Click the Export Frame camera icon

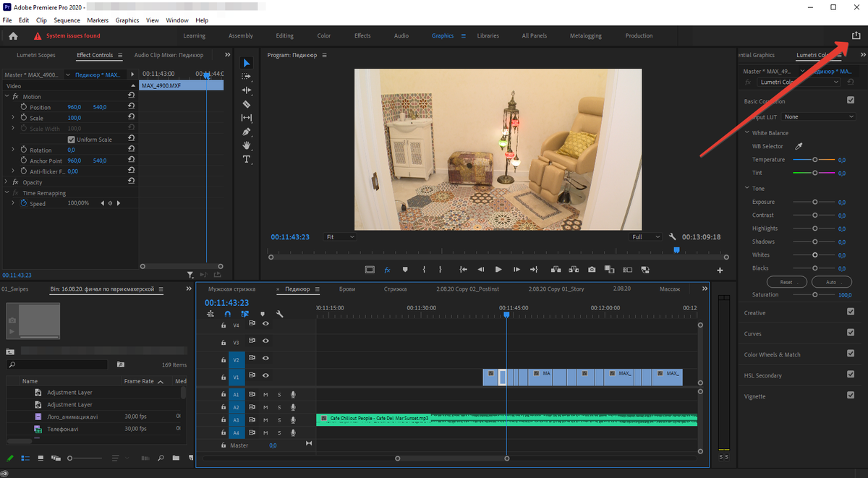pos(592,269)
